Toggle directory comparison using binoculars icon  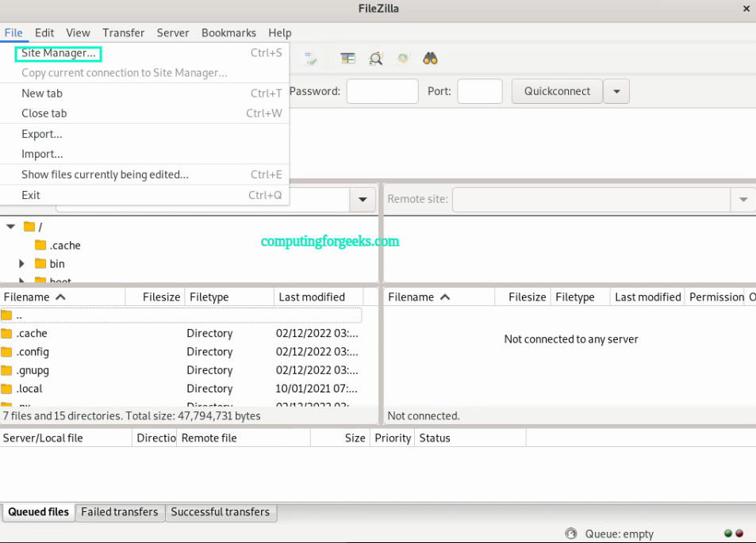click(x=428, y=58)
